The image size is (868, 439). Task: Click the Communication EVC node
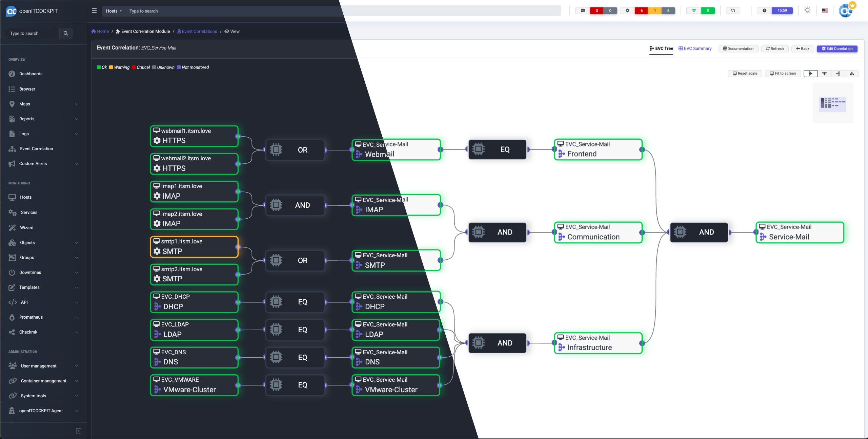pyautogui.click(x=598, y=232)
